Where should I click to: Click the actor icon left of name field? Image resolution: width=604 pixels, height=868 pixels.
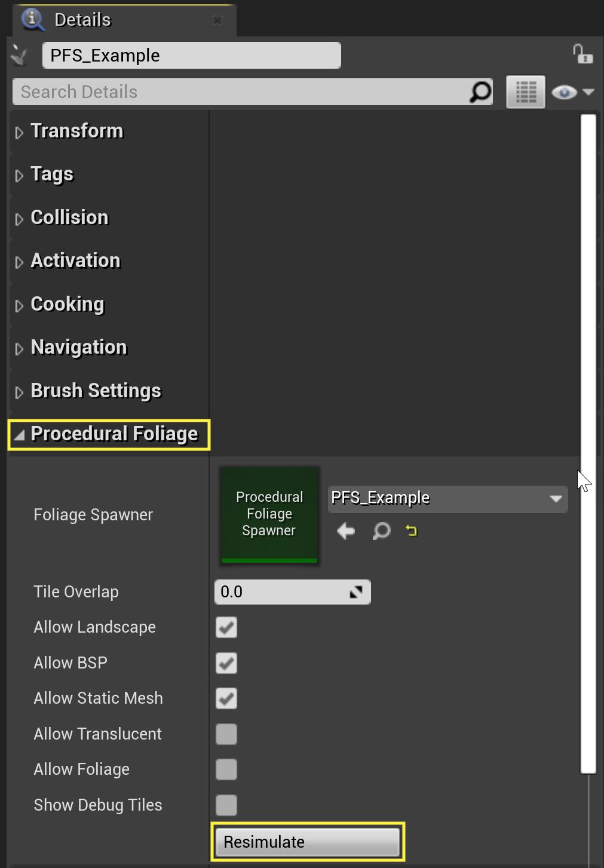click(20, 56)
